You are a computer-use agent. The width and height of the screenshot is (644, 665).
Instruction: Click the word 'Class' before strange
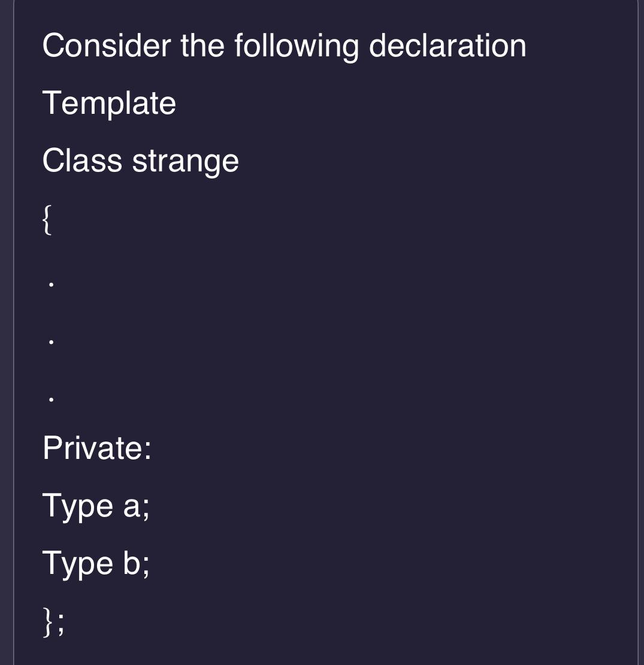pos(82,161)
